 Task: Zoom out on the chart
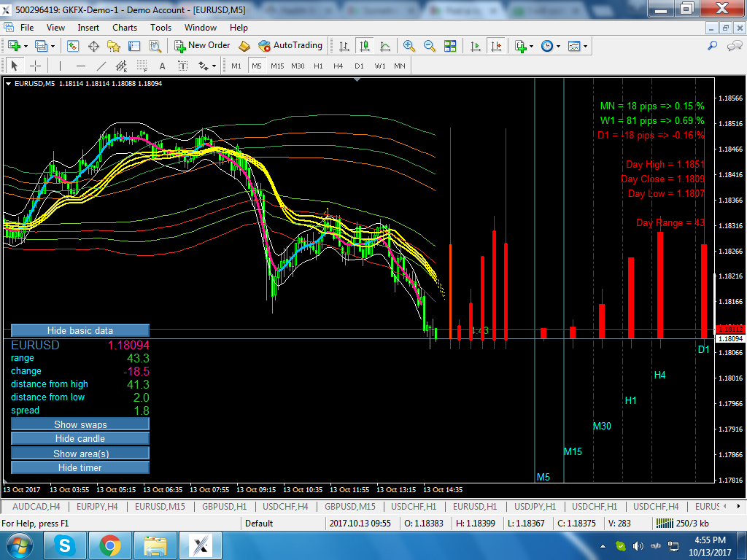click(429, 46)
